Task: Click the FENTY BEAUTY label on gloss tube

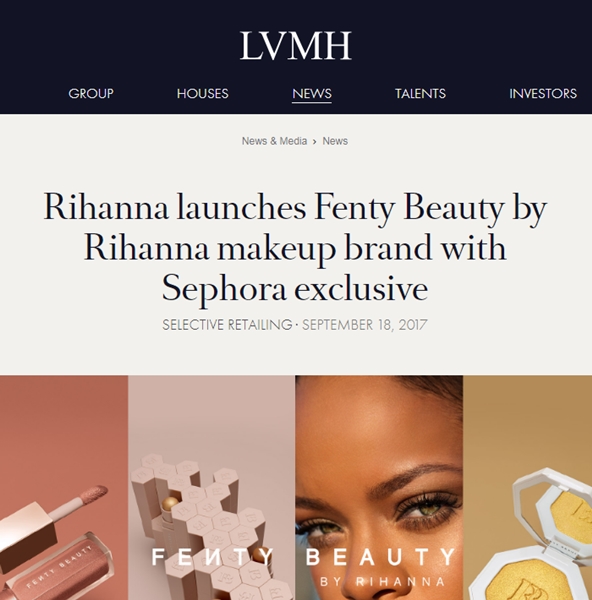Action: pos(60,567)
